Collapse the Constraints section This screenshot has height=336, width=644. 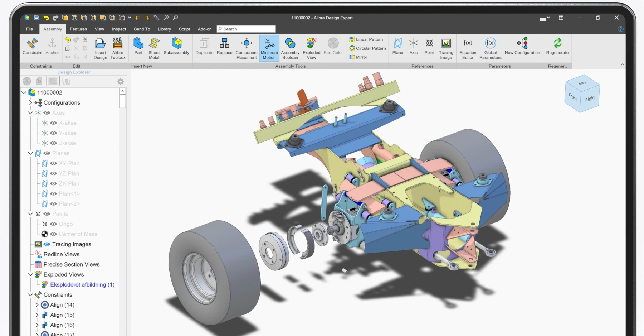tap(30, 294)
